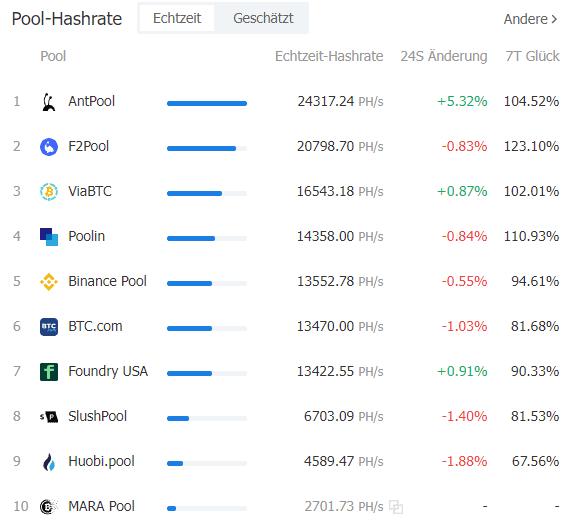
Task: Click the ViaBTC logo icon
Action: coord(49,192)
